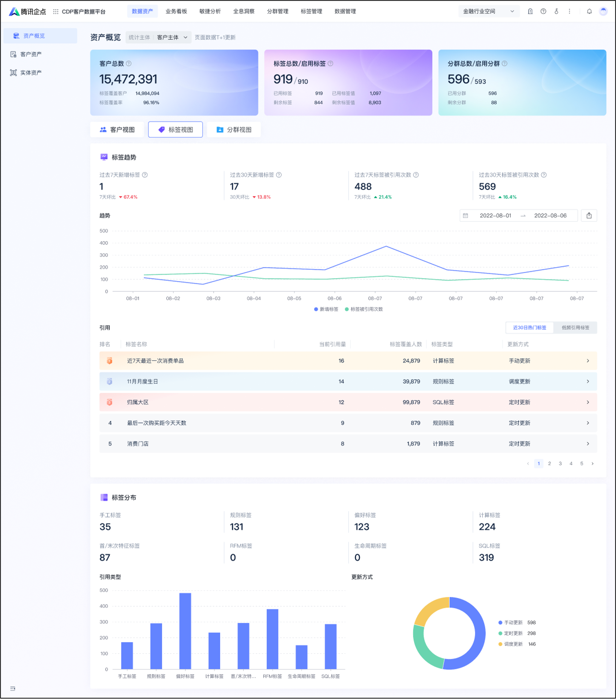Image resolution: width=616 pixels, height=699 pixels.
Task: Click the 数据资产 navigation item
Action: coord(142,11)
